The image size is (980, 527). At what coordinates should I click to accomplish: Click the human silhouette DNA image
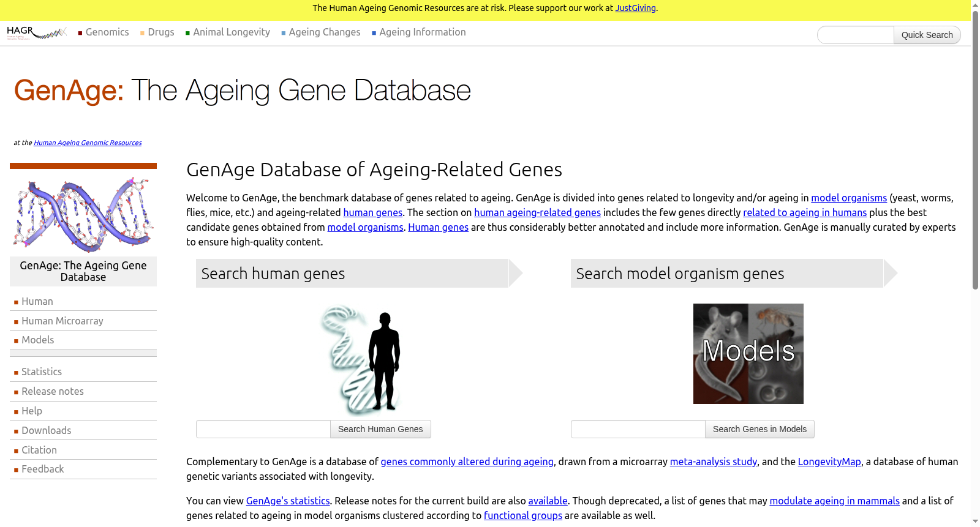tap(360, 361)
